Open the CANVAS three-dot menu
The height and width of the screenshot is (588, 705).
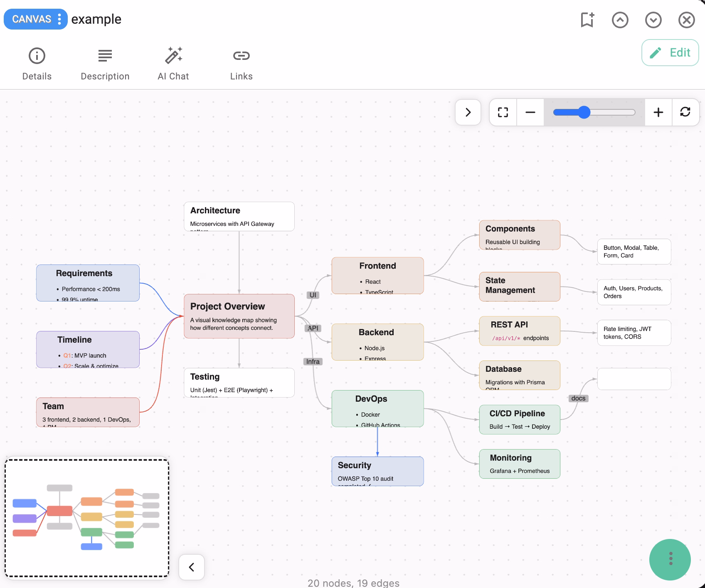coord(60,19)
